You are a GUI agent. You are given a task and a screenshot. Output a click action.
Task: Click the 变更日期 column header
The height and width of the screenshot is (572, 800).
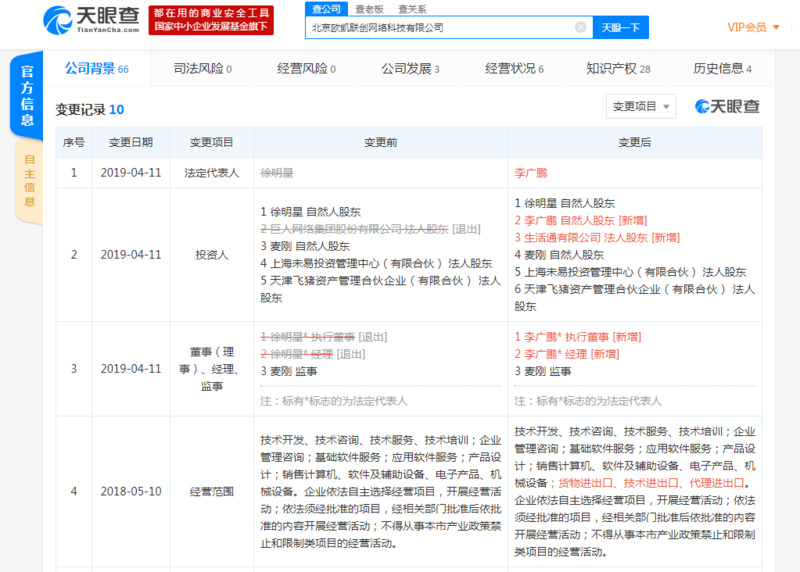tap(131, 142)
